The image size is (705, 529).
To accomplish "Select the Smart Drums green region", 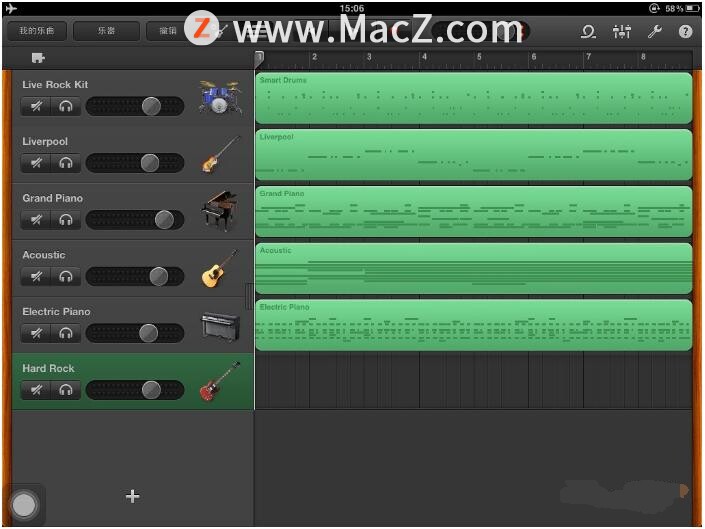I will pos(474,98).
